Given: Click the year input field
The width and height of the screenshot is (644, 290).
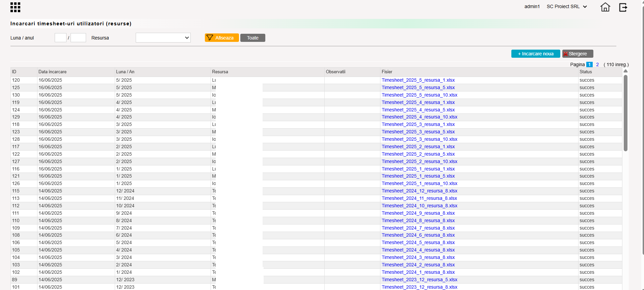Looking at the screenshot, I should coord(78,37).
